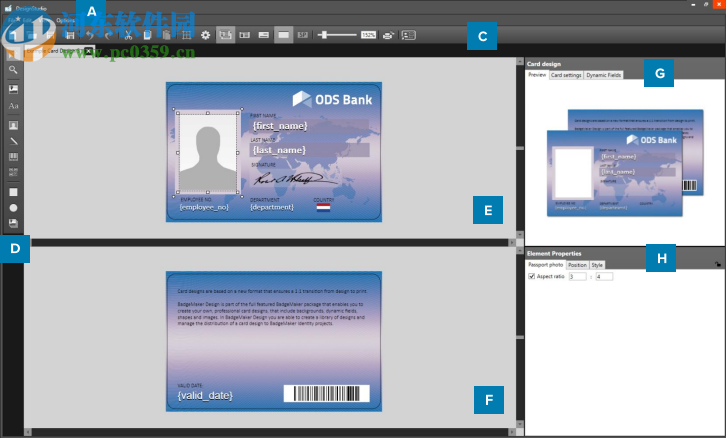The width and height of the screenshot is (726, 438).
Task: Open the Passport photo properties tab
Action: point(546,265)
